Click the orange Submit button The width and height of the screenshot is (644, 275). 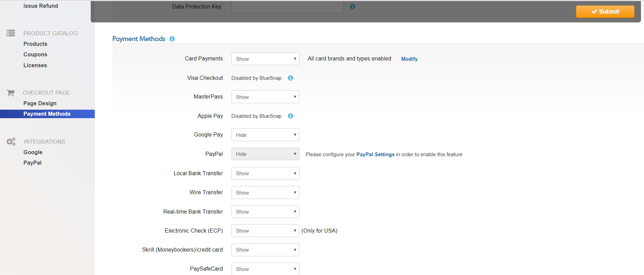[605, 12]
